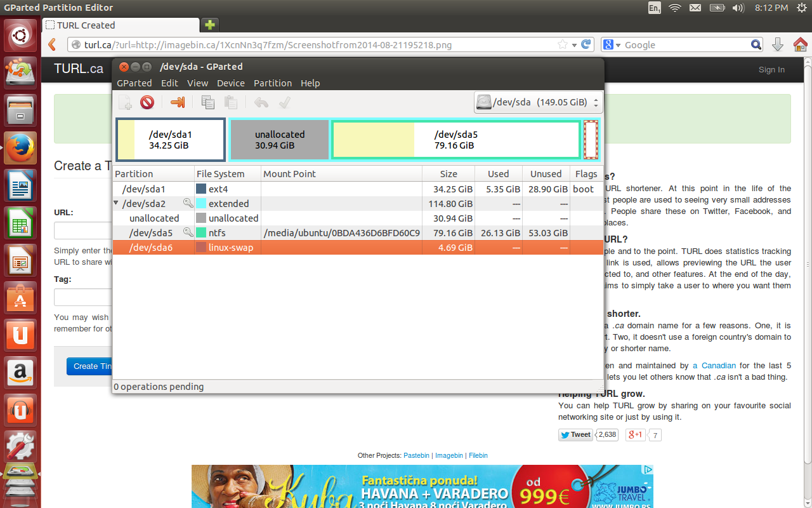Open the Imagebin project link

tap(449, 455)
